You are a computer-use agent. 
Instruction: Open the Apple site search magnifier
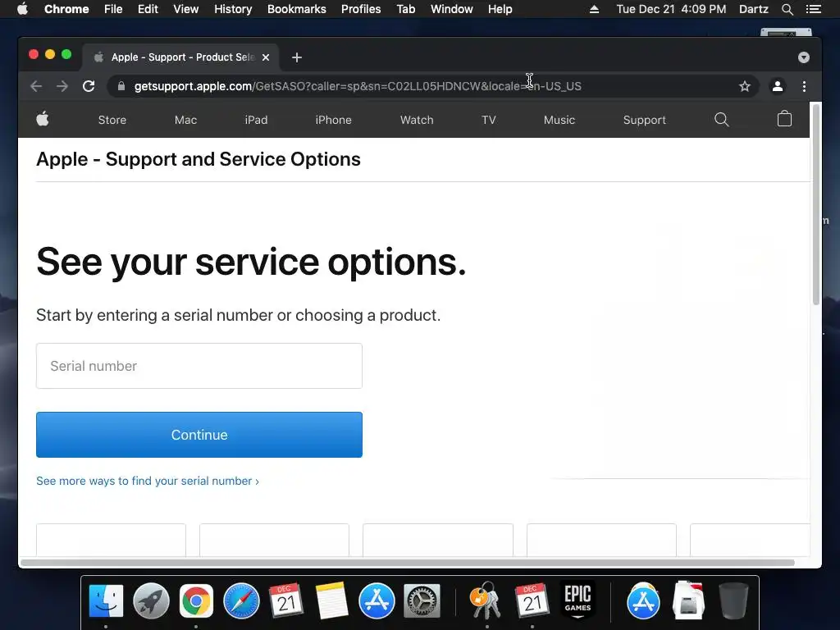[x=722, y=120]
